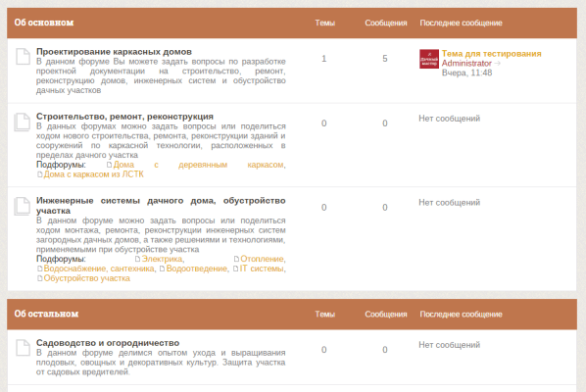The width and height of the screenshot is (586, 392).
Task: Click the small page icon before Водоотведение
Action: [x=163, y=269]
